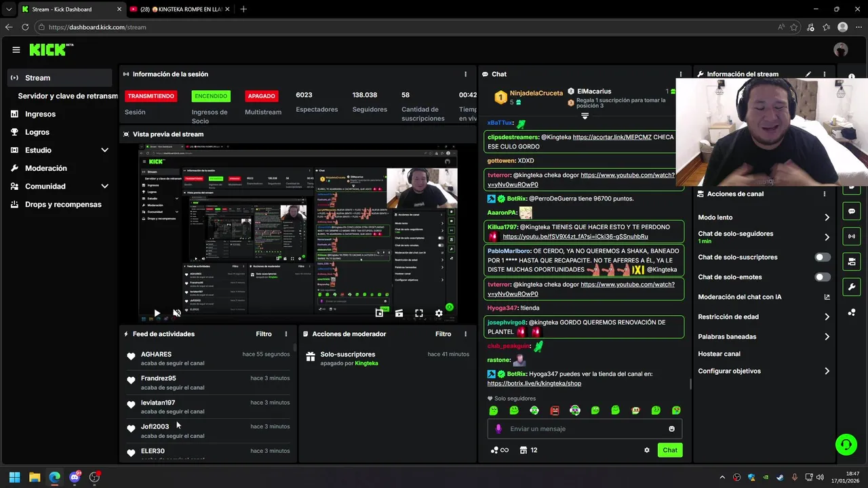Open the user profile avatar menu
This screenshot has height=488, width=868.
tap(841, 49)
